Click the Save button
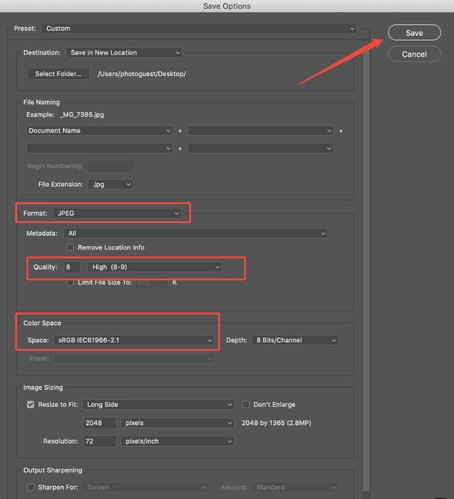The image size is (454, 499). pyautogui.click(x=414, y=33)
